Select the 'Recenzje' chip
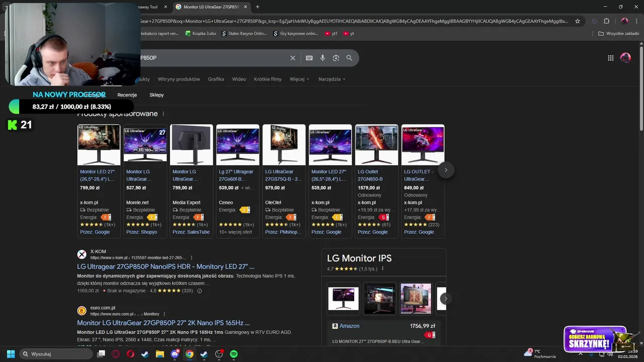 click(127, 95)
